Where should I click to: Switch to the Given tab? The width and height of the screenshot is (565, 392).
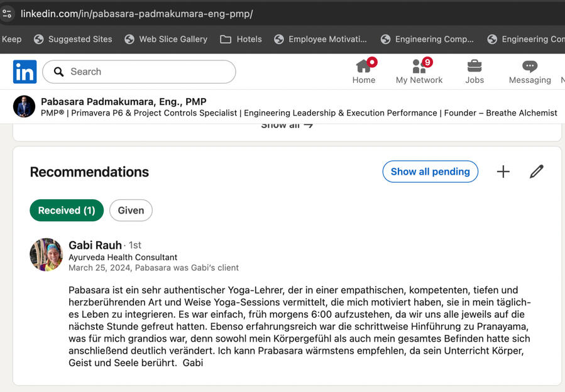point(131,210)
